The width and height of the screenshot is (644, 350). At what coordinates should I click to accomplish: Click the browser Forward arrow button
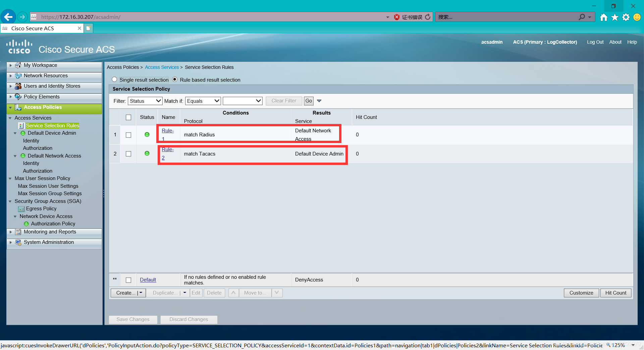click(22, 17)
